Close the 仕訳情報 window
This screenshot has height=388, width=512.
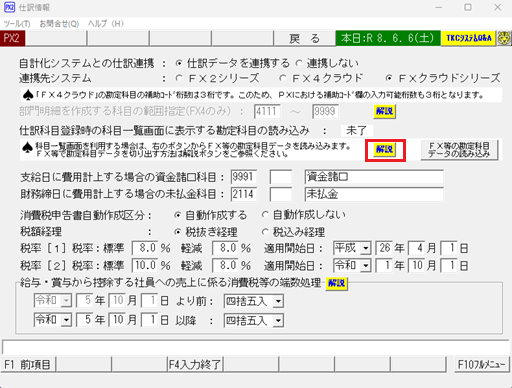point(498,7)
